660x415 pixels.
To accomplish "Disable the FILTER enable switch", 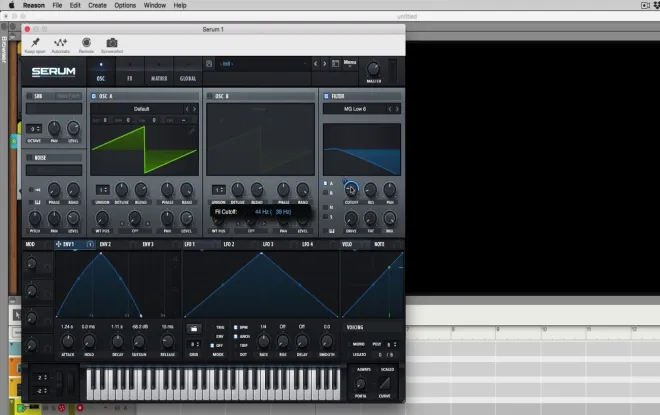I will [326, 96].
